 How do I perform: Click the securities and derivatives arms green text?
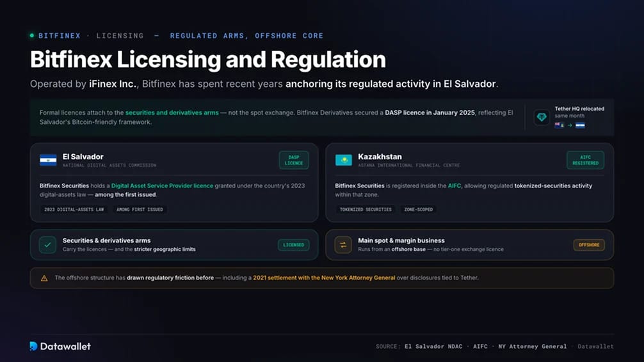pos(172,113)
